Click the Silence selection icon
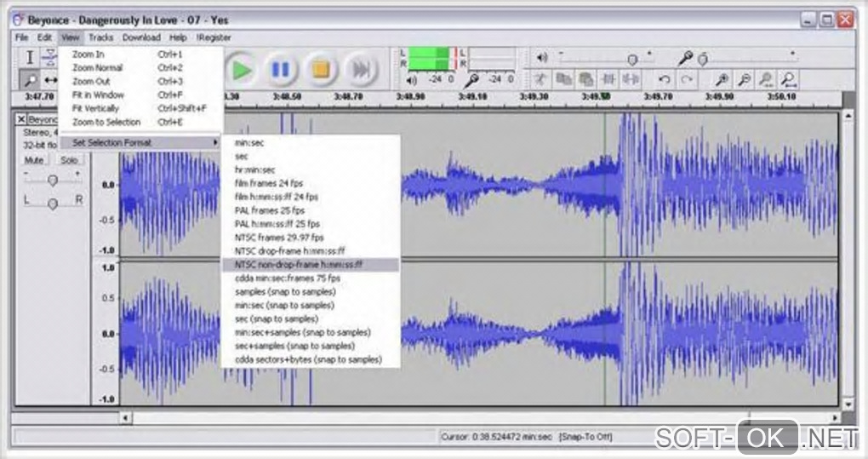The image size is (868, 459). (631, 80)
